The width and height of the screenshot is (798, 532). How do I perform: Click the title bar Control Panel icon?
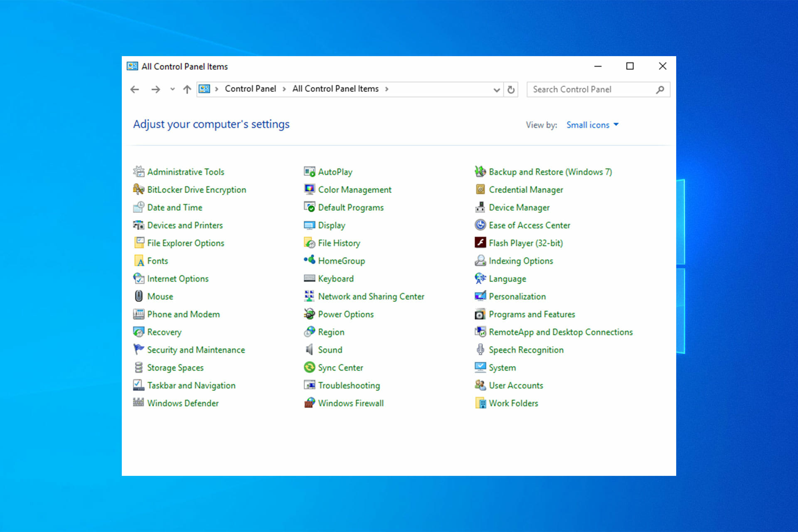point(132,66)
